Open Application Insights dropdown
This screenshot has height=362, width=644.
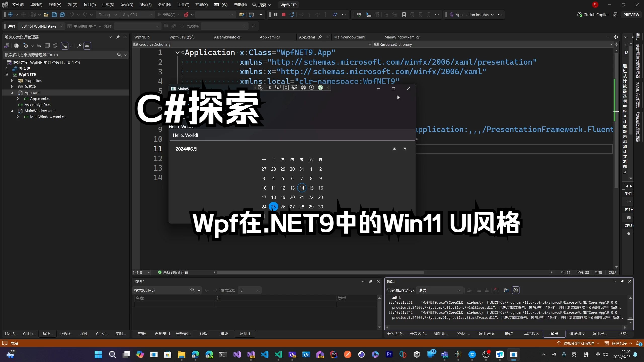click(472, 15)
